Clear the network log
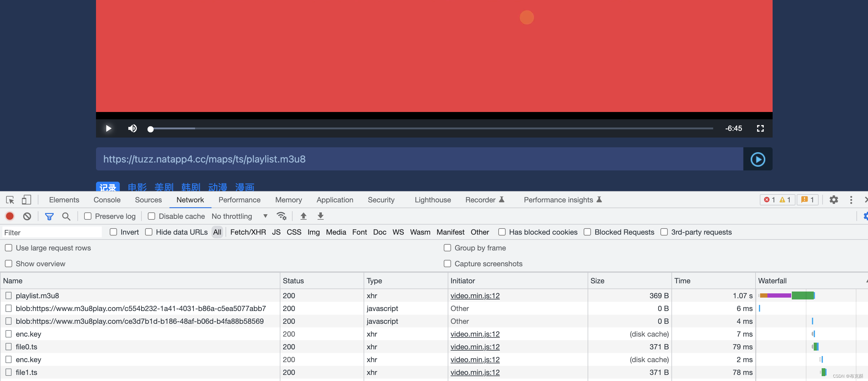Screen dimensions: 868x381 pos(27,216)
